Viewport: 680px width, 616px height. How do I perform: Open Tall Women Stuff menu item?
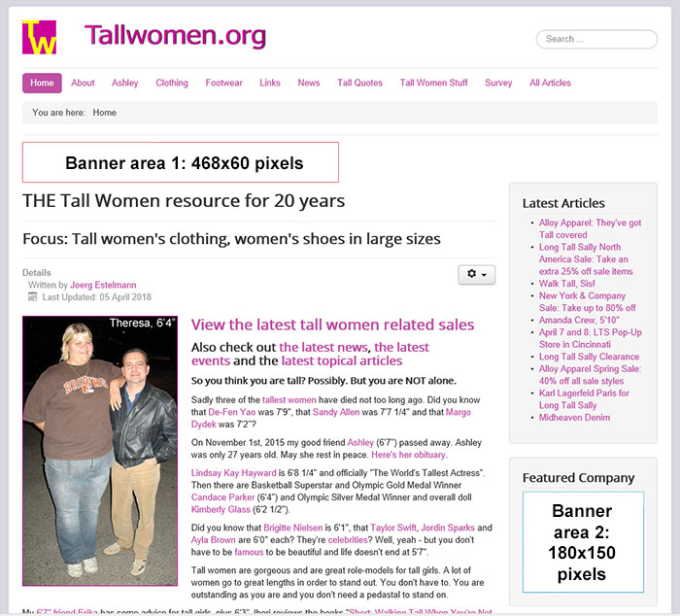point(433,83)
